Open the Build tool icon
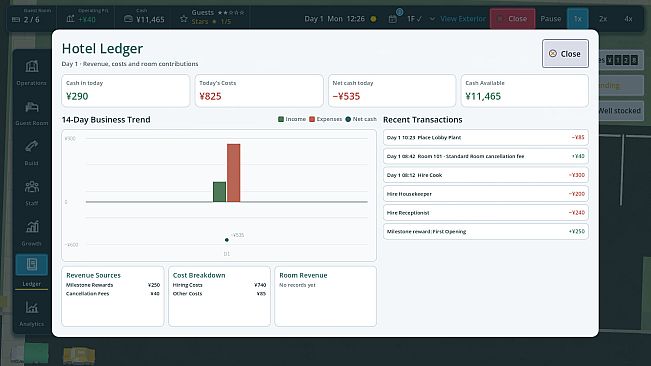Screen dimensions: 651x366 pyautogui.click(x=32, y=146)
